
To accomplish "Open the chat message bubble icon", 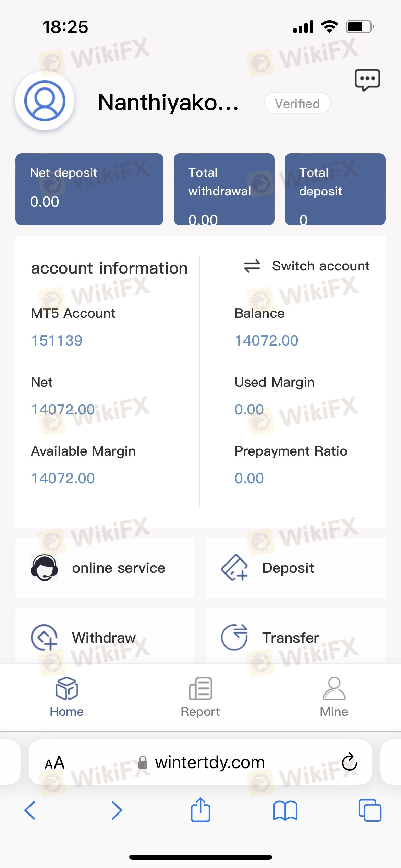I will click(x=367, y=80).
